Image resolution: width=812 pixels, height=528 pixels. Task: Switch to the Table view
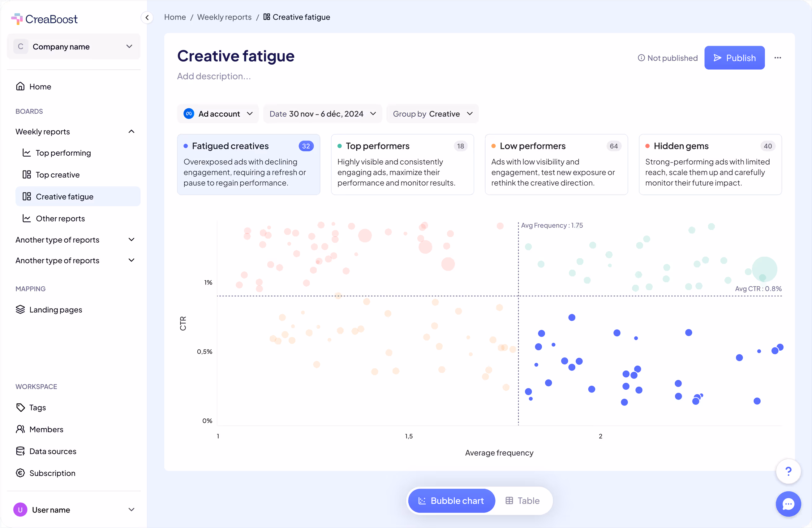(522, 501)
